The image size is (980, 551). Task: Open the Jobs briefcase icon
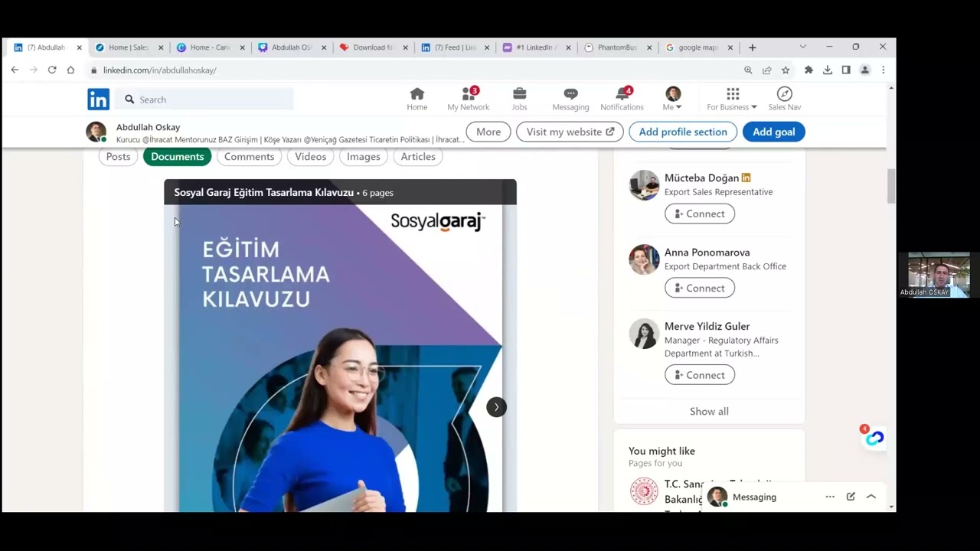(x=519, y=99)
